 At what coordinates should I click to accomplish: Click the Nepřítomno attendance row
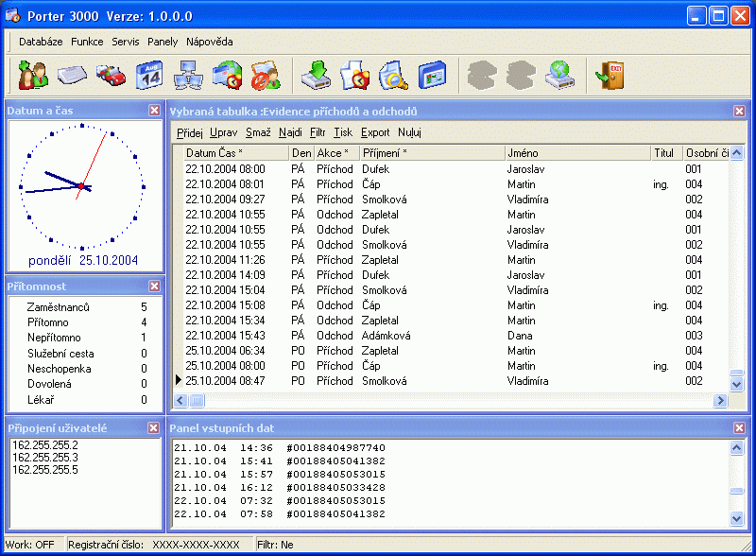click(x=87, y=338)
